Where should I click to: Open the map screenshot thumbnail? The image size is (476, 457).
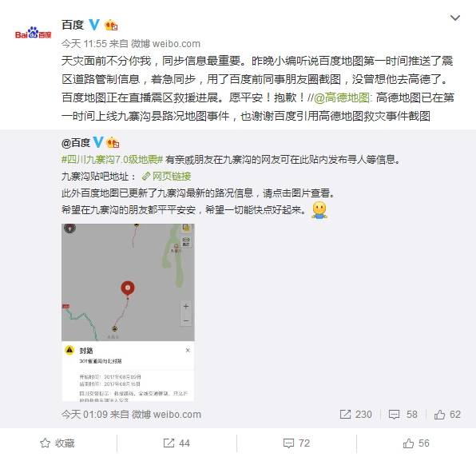coord(128,312)
